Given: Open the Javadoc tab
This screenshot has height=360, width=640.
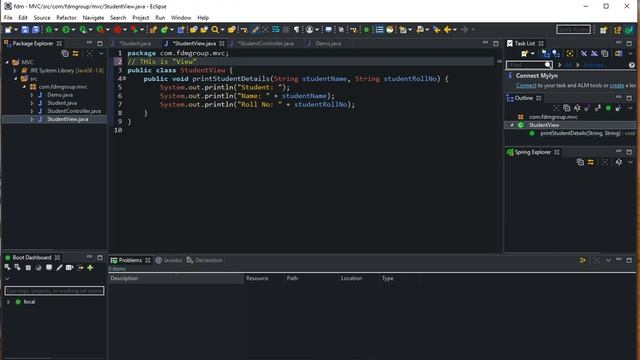Looking at the screenshot, I should [x=169, y=260].
